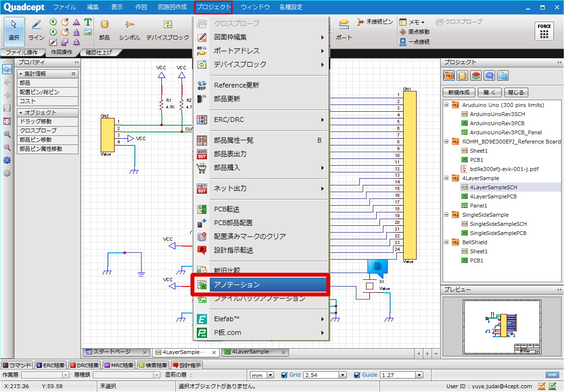Choose the green T text tool
Screen dimensions: 564x392
pyautogui.click(x=88, y=22)
